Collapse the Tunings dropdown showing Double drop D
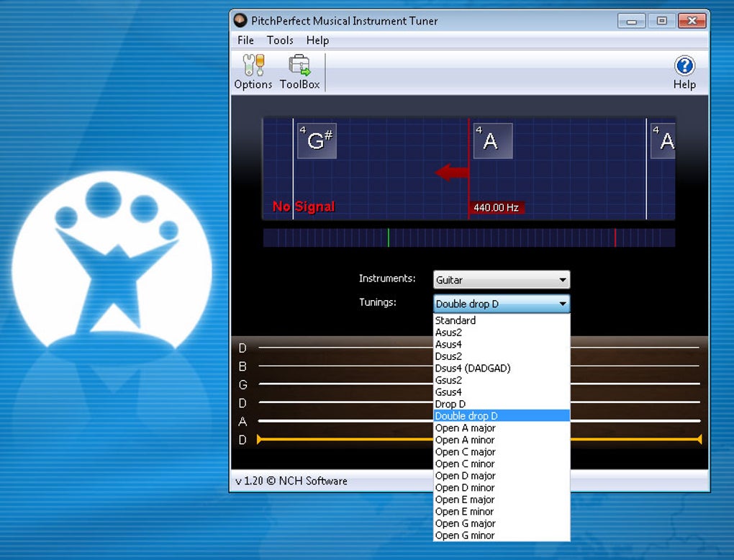Viewport: 734px width, 560px height. (x=502, y=304)
